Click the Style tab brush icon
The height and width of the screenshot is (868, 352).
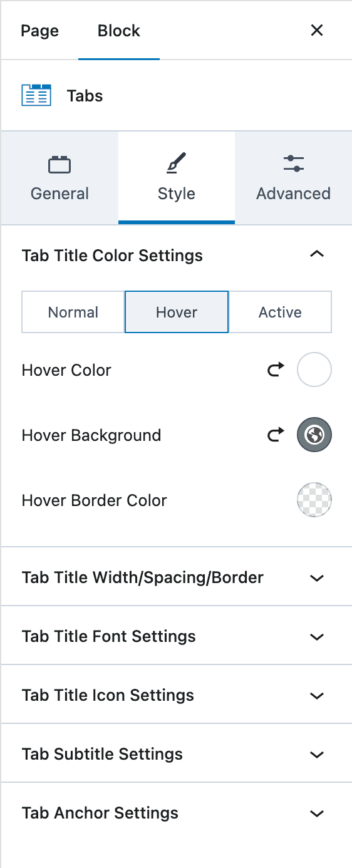tap(177, 165)
